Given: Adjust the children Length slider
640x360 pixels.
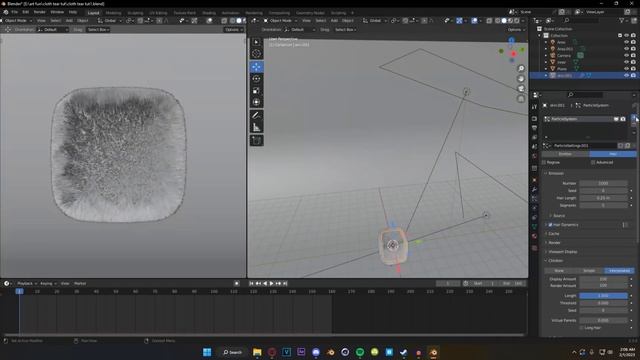Looking at the screenshot, I should 603,296.
